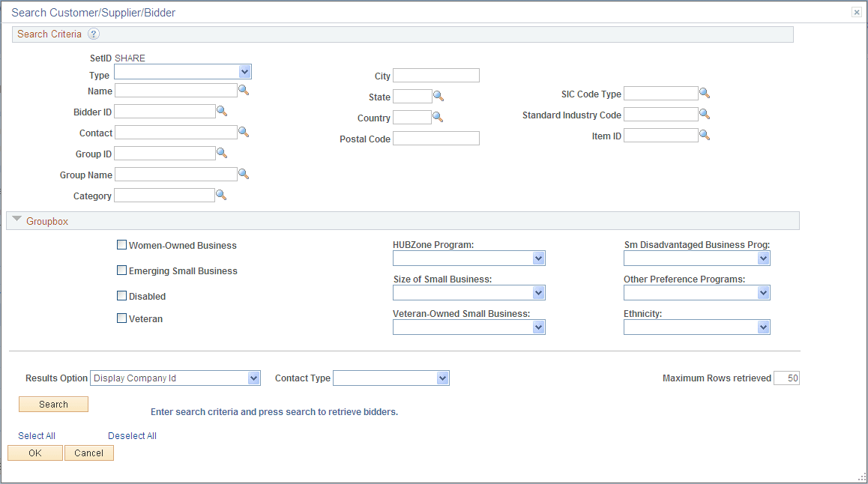Open the Item ID lookup magnifier
The height and width of the screenshot is (484, 868).
pos(705,135)
